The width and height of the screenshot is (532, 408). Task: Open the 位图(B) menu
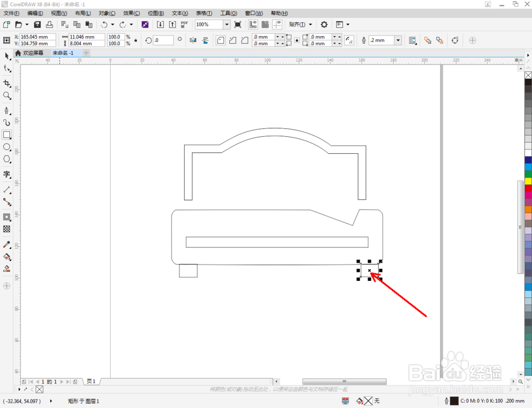pos(156,13)
